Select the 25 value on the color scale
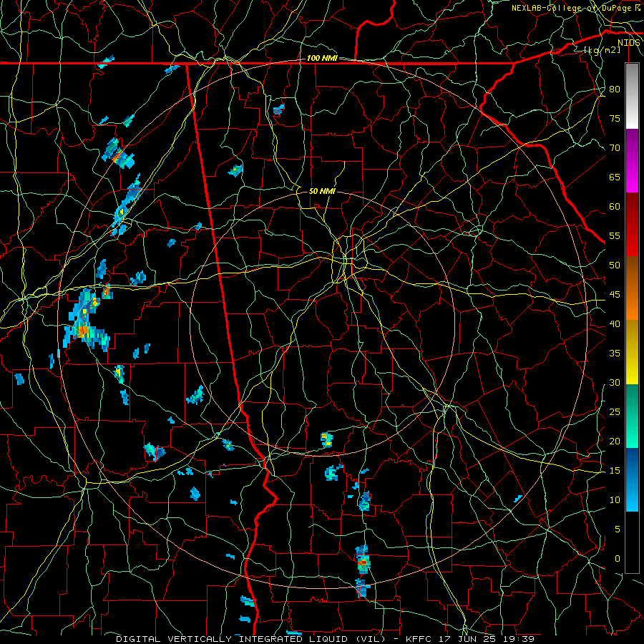This screenshot has height=644, width=644. pos(615,412)
